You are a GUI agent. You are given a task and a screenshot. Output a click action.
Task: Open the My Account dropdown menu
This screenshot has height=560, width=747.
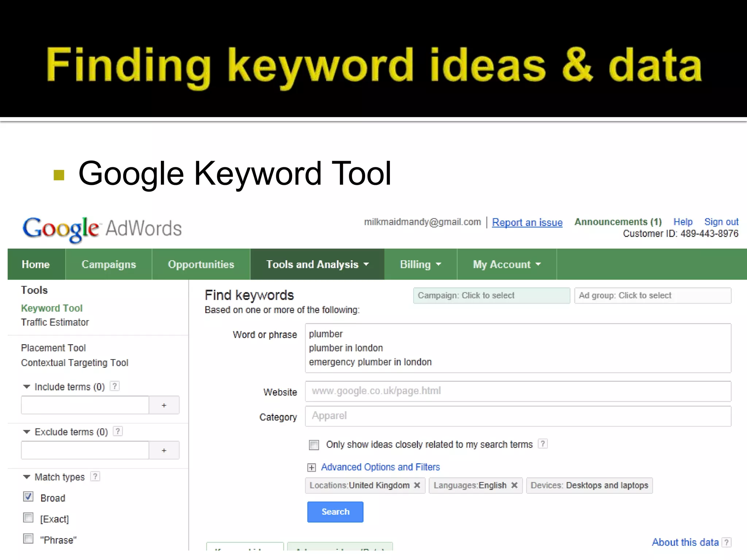pyautogui.click(x=507, y=264)
